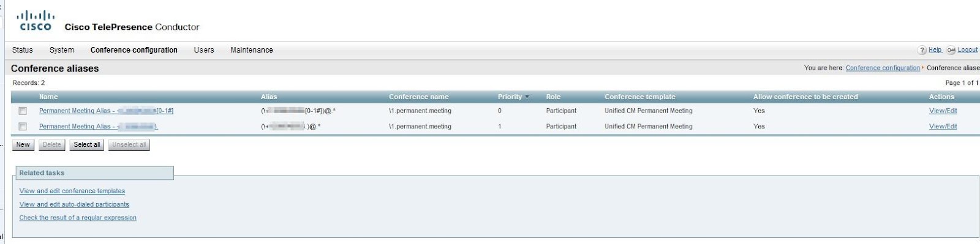Sort by the Name column header

(48, 97)
